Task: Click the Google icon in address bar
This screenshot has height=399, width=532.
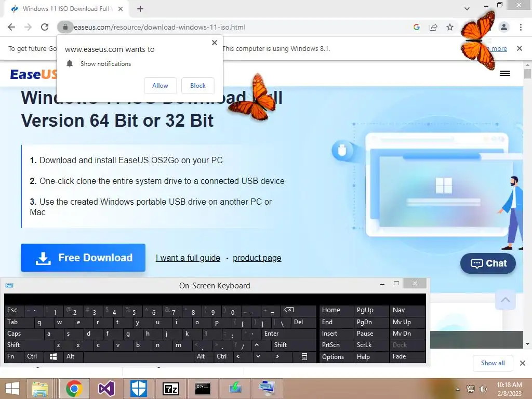Action: coord(417,27)
